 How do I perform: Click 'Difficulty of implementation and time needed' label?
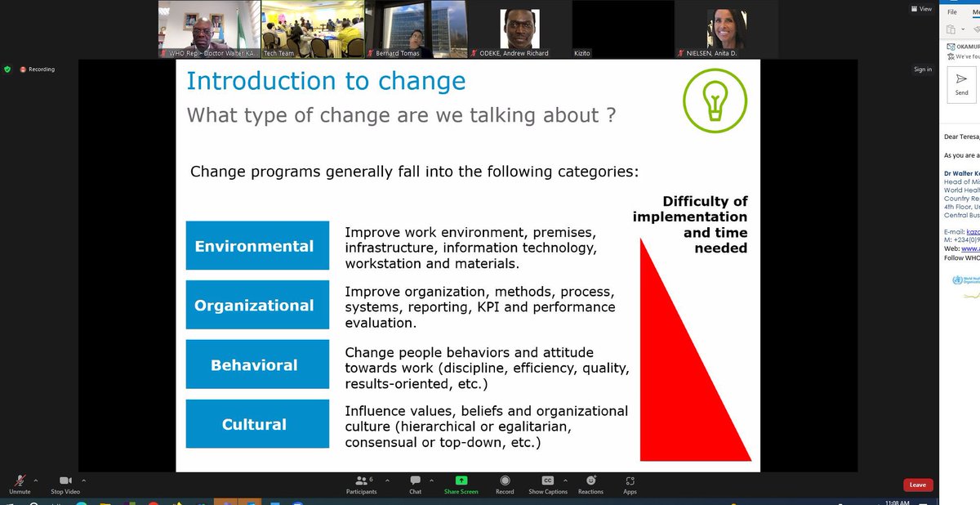pyautogui.click(x=690, y=224)
